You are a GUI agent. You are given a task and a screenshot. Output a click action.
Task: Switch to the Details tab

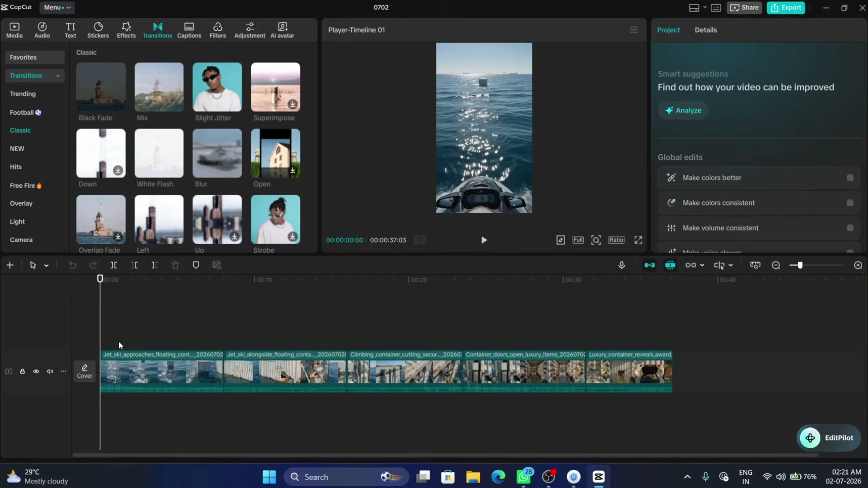point(706,30)
